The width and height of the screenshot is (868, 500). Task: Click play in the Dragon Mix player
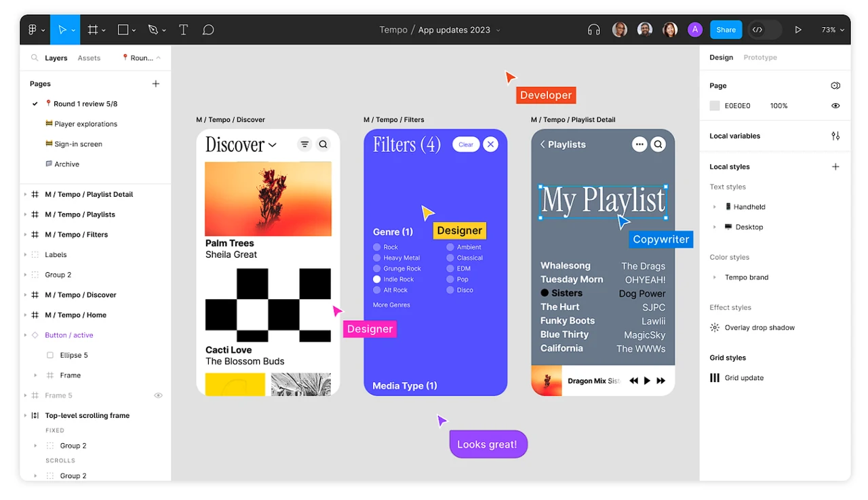pos(647,381)
